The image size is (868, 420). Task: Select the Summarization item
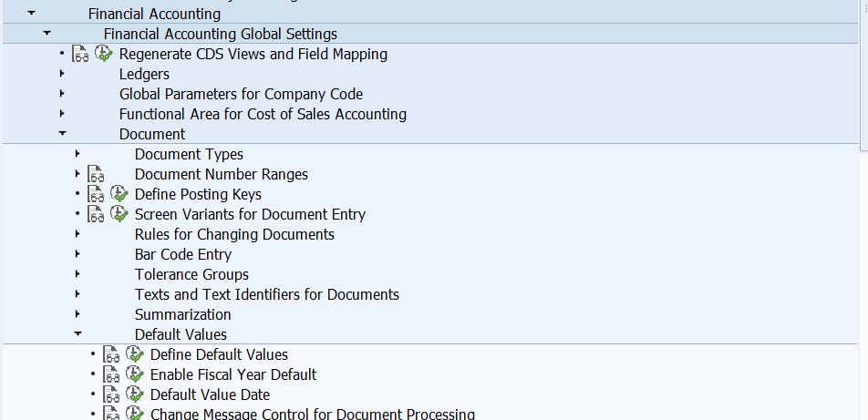click(x=183, y=314)
